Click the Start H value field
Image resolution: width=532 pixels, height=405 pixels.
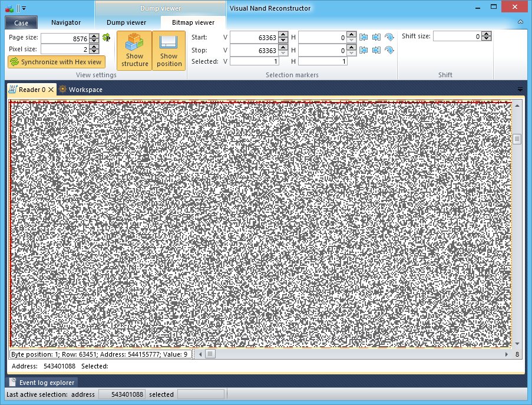pyautogui.click(x=322, y=37)
